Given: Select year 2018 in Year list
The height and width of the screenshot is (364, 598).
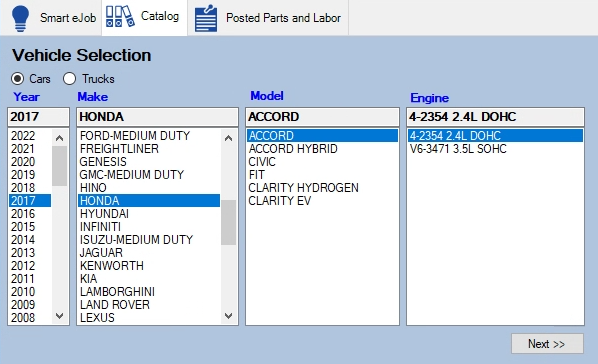Looking at the screenshot, I should (x=30, y=188).
